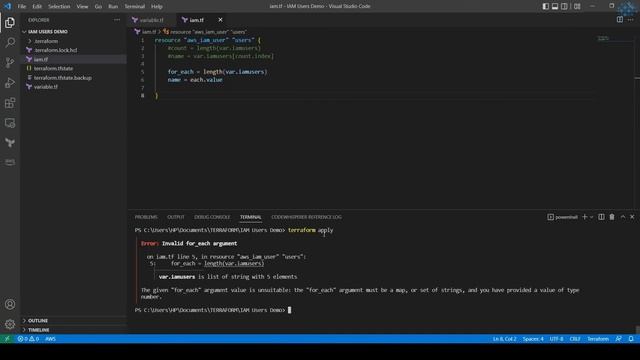The image size is (640, 360).
Task: Change indentation via Spaces: 4
Action: click(533, 339)
